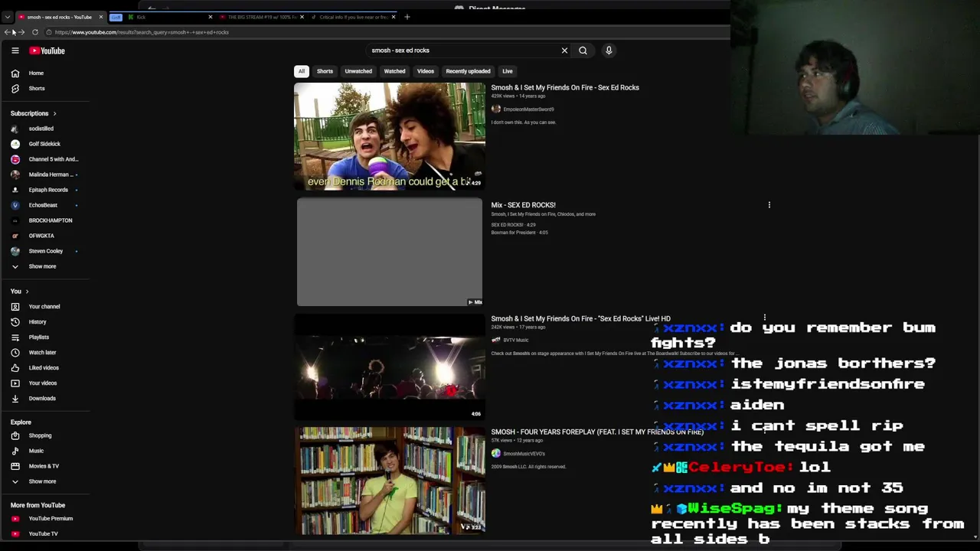Select the Shorts filter chip
The width and height of the screenshot is (980, 551).
[325, 71]
